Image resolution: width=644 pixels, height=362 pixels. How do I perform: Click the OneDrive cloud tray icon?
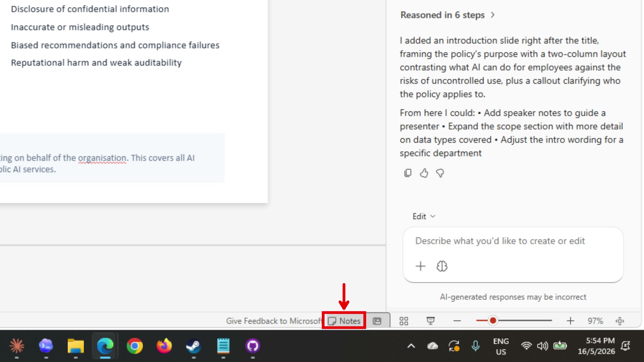pyautogui.click(x=433, y=346)
